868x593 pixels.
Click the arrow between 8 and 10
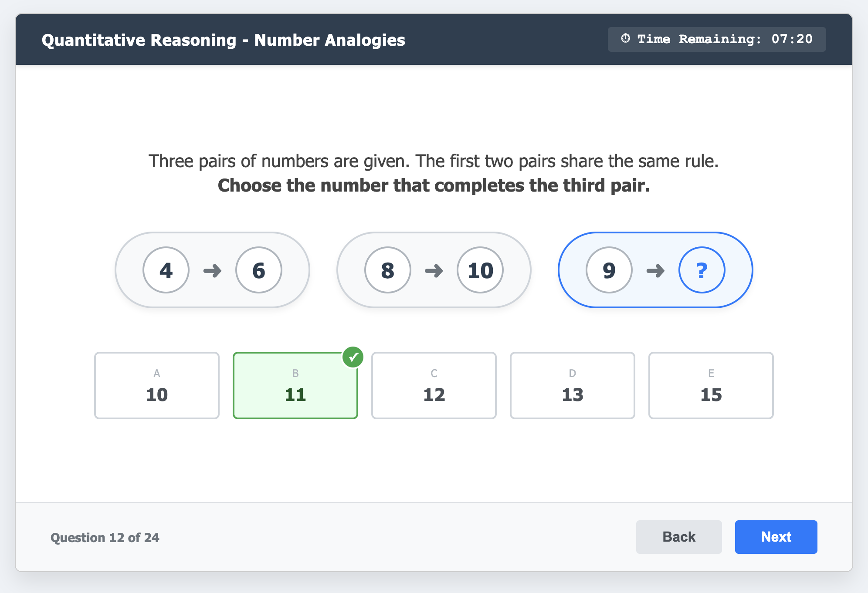pyautogui.click(x=434, y=271)
